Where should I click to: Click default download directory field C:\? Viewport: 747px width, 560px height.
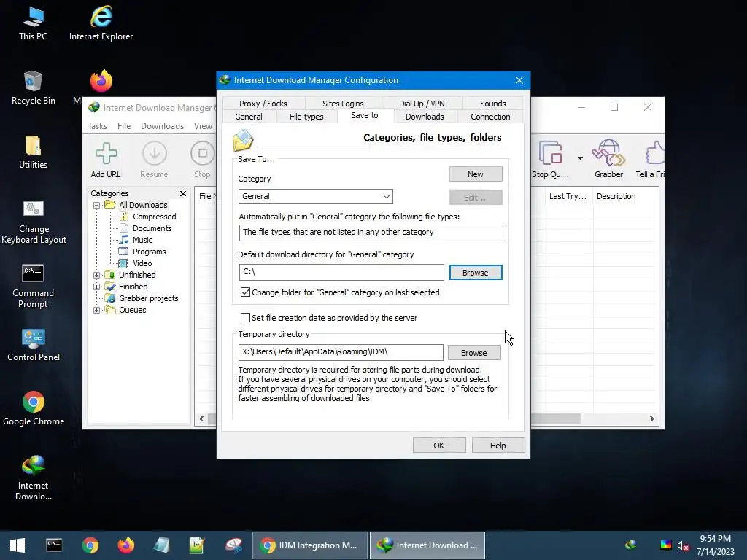[341, 273]
